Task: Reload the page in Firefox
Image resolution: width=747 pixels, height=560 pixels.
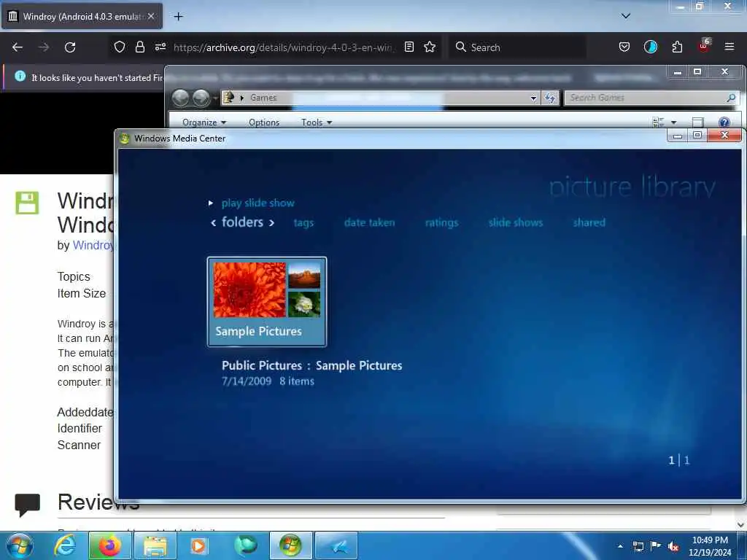Action: [x=70, y=47]
